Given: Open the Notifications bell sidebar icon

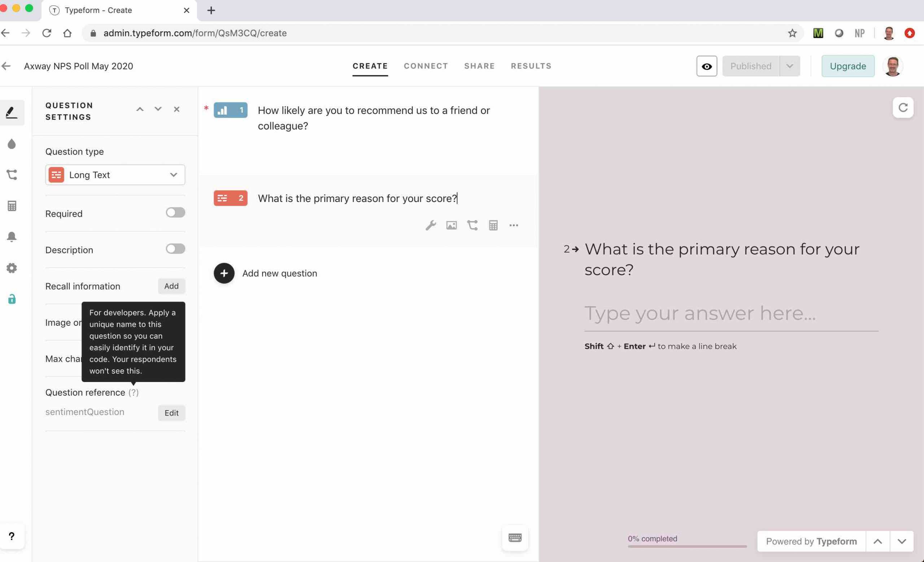Looking at the screenshot, I should pos(12,237).
